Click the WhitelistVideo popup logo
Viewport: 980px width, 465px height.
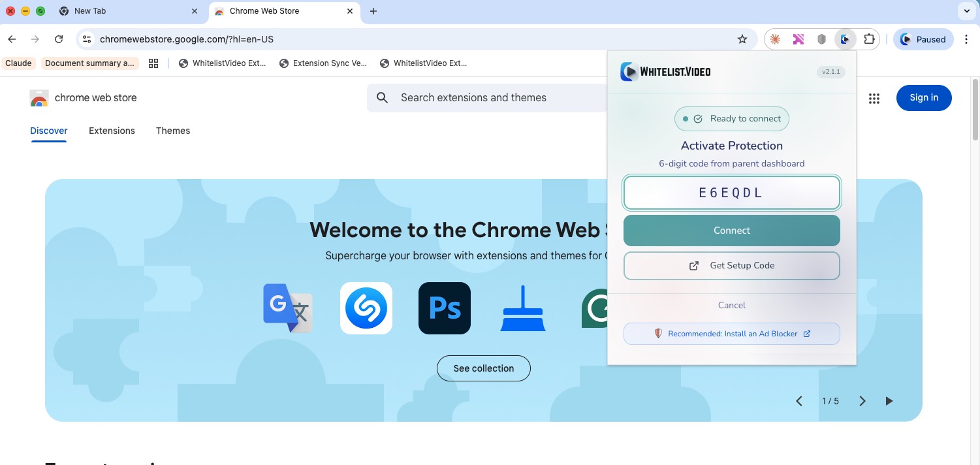click(665, 71)
